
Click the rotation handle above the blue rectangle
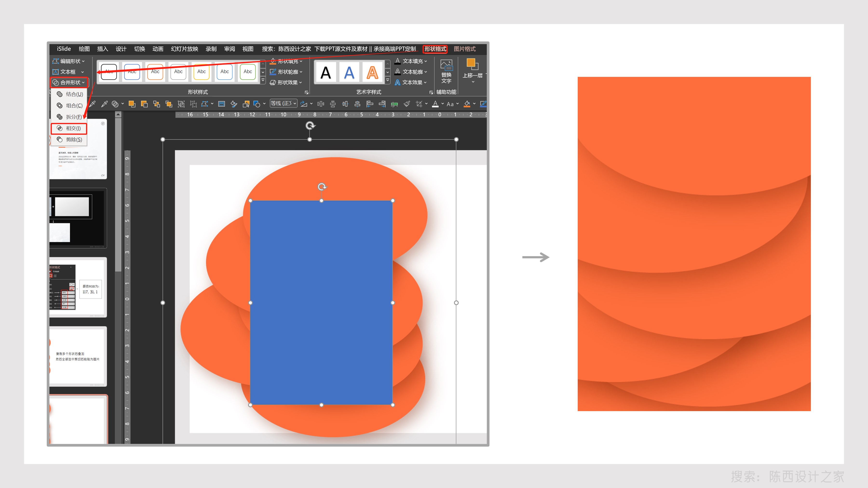pyautogui.click(x=322, y=187)
